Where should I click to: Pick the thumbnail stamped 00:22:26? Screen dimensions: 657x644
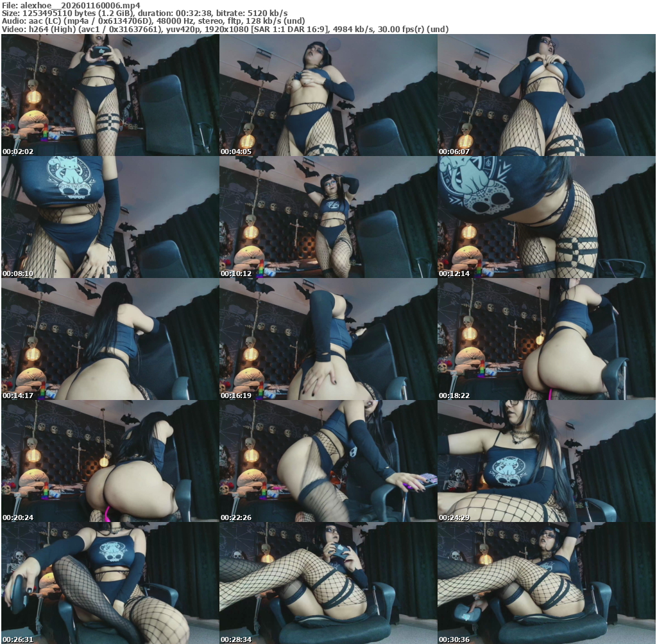328,461
